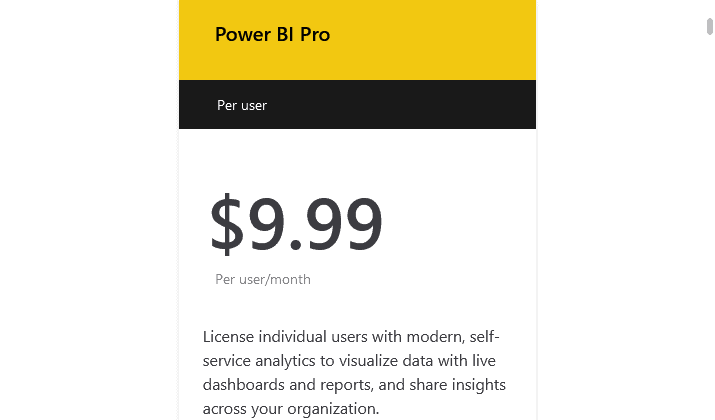This screenshot has height=420, width=715.
Task: Click the Power BI Pro heading
Action: click(272, 35)
